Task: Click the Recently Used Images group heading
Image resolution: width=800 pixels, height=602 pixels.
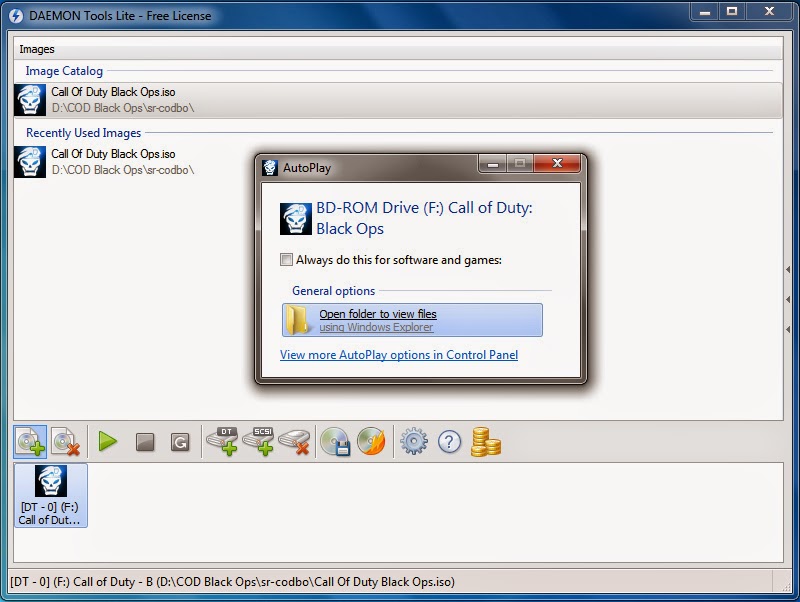Action: tap(84, 133)
